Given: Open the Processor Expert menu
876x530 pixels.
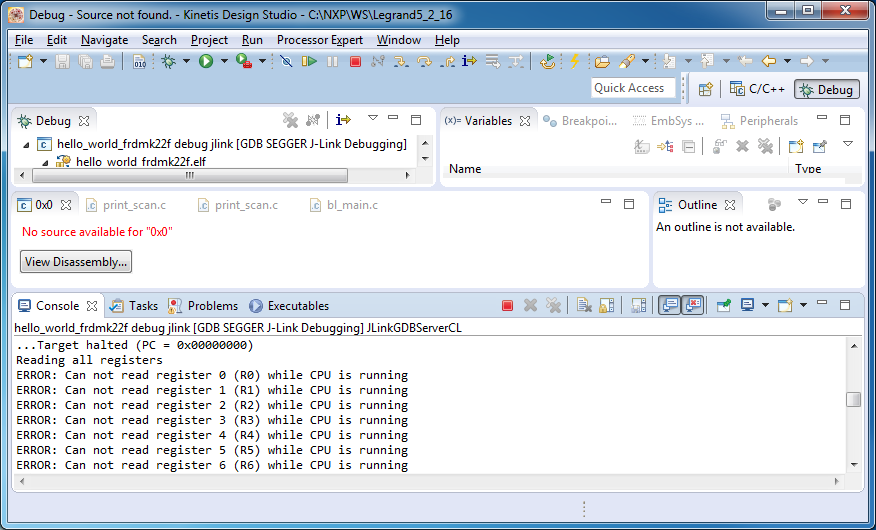Looking at the screenshot, I should (320, 40).
